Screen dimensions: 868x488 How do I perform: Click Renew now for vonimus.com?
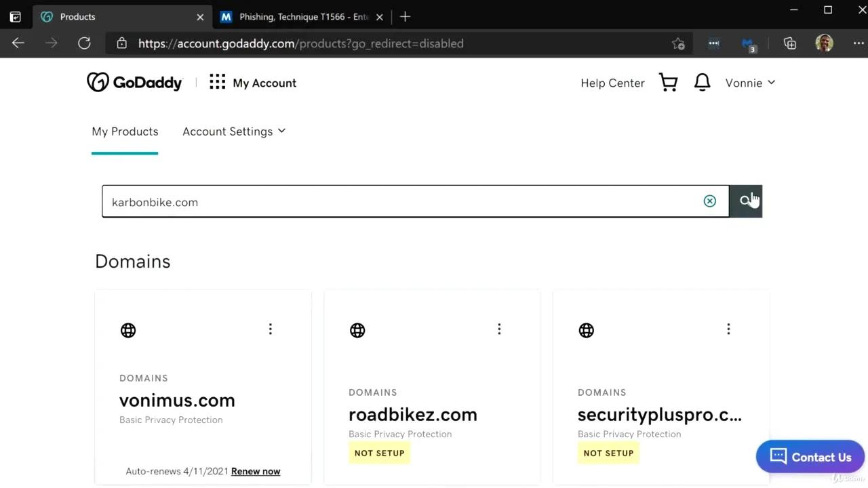click(256, 471)
